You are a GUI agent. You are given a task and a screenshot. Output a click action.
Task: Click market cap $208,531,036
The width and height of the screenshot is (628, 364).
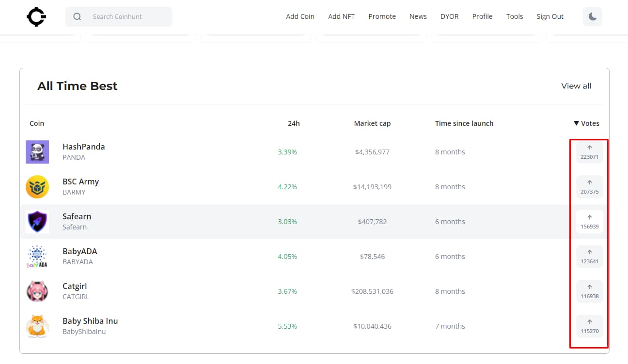[x=372, y=291]
